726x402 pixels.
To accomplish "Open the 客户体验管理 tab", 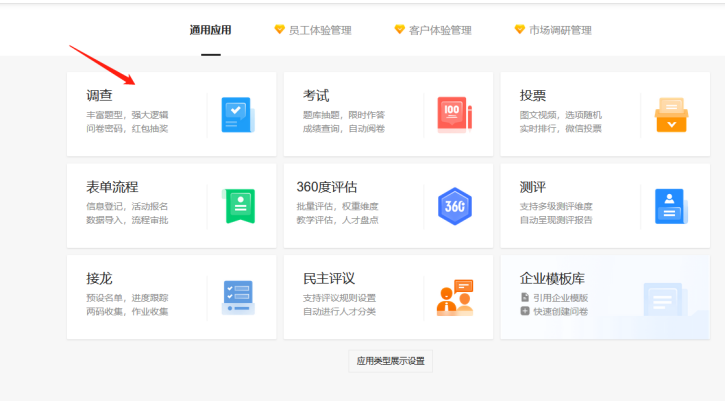I will pyautogui.click(x=440, y=31).
